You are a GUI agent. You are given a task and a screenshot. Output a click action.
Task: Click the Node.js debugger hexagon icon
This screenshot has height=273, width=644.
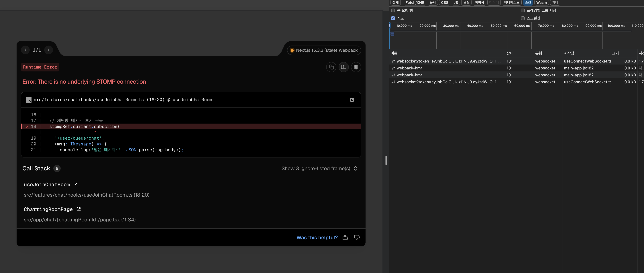coord(356,67)
